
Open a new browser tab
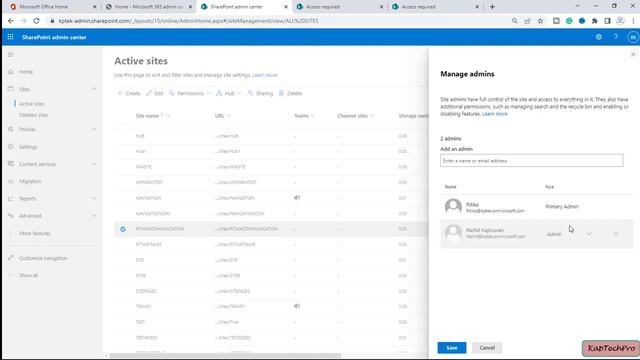492,7
